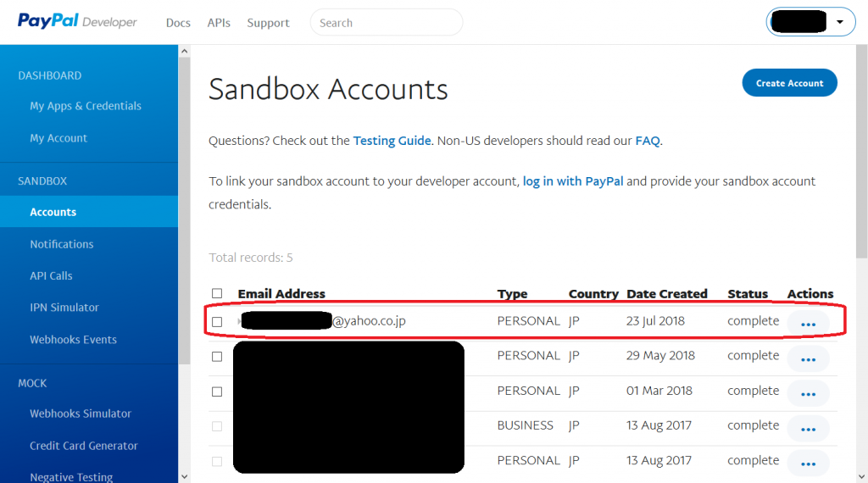Viewport: 868px width, 483px height.
Task: Open IPN Simulator in the sidebar
Action: (x=64, y=308)
